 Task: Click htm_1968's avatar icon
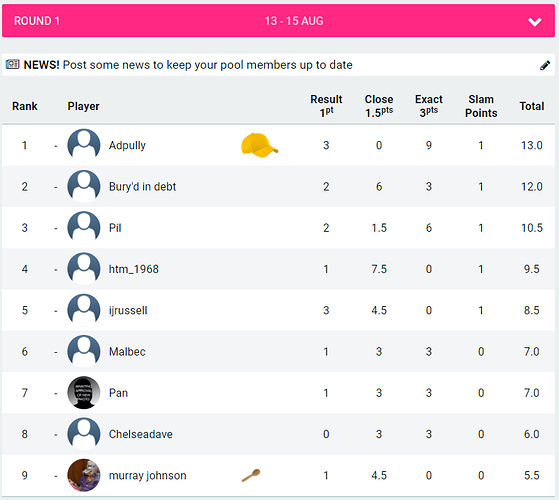(84, 269)
